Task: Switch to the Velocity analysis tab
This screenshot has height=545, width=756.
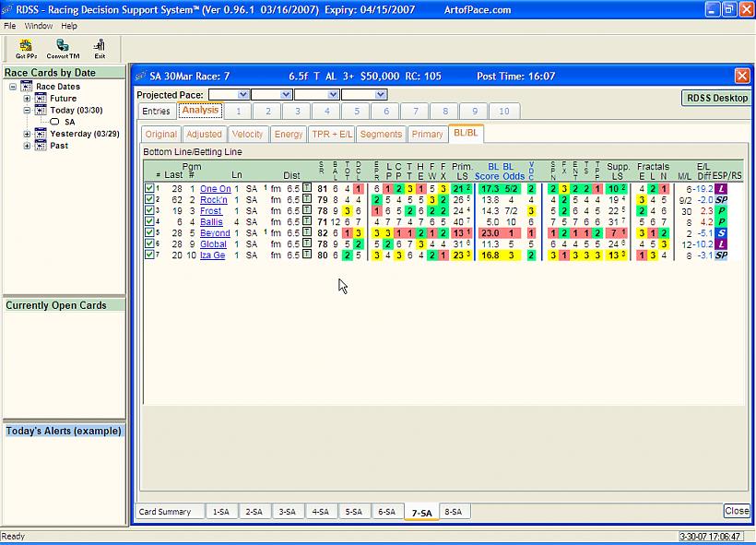Action: point(247,134)
